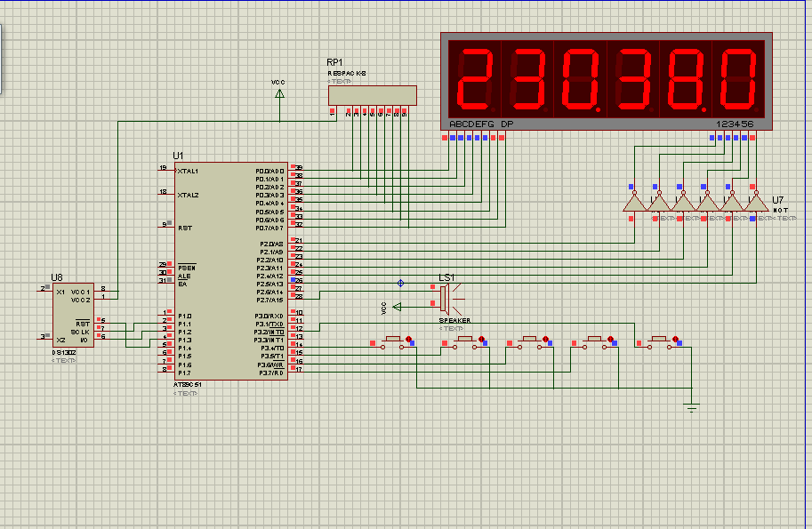Click the LS1 reference label
The width and height of the screenshot is (812, 529).
[446, 277]
